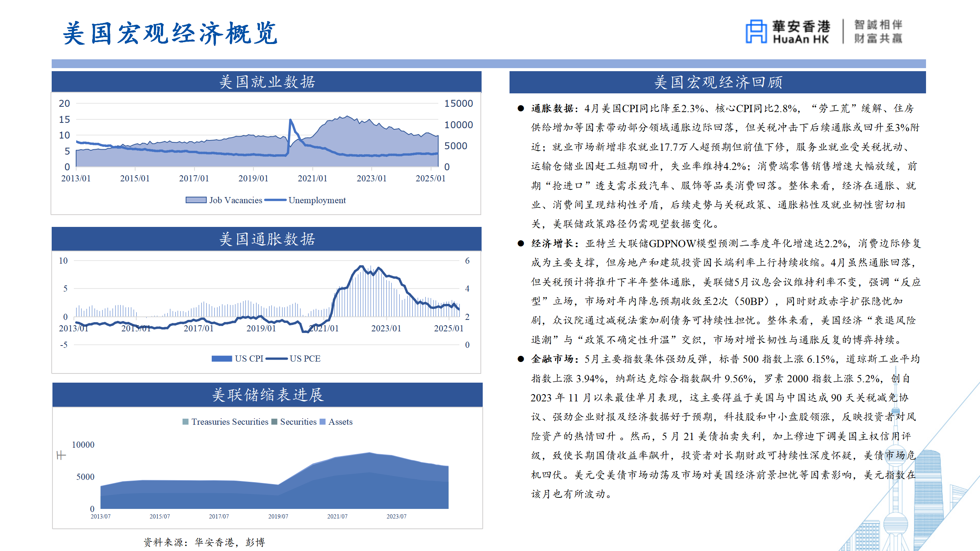Click the Assets legend label
Screen dimensions: 980x551
[x=340, y=422]
